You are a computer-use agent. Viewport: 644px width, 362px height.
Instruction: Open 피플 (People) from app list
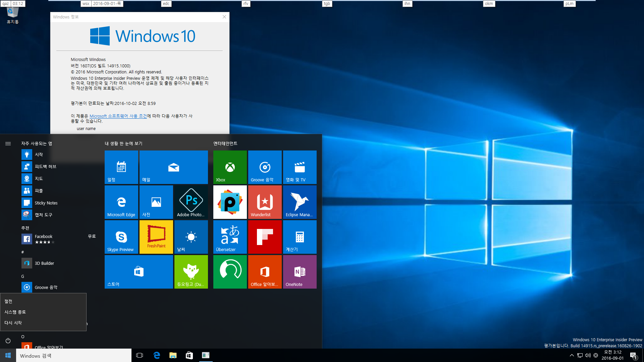(59, 191)
